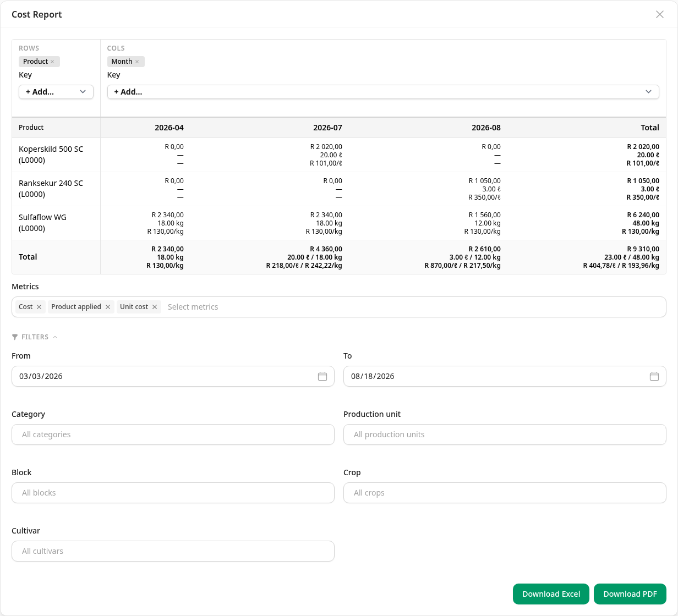678x616 pixels.
Task: Click the R 2 020,00 Koperskild 2026-07 cell
Action: [326, 147]
